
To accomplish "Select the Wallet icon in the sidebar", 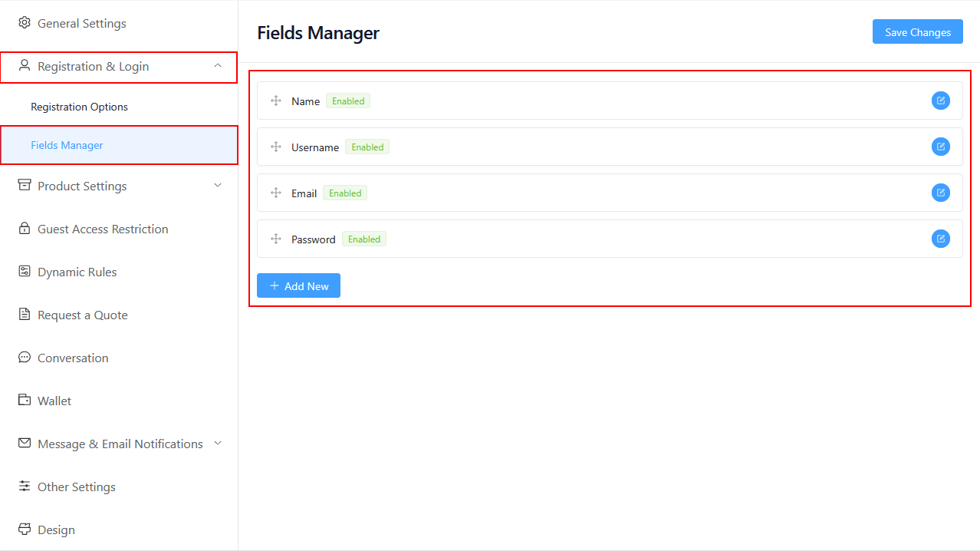I will click(24, 400).
